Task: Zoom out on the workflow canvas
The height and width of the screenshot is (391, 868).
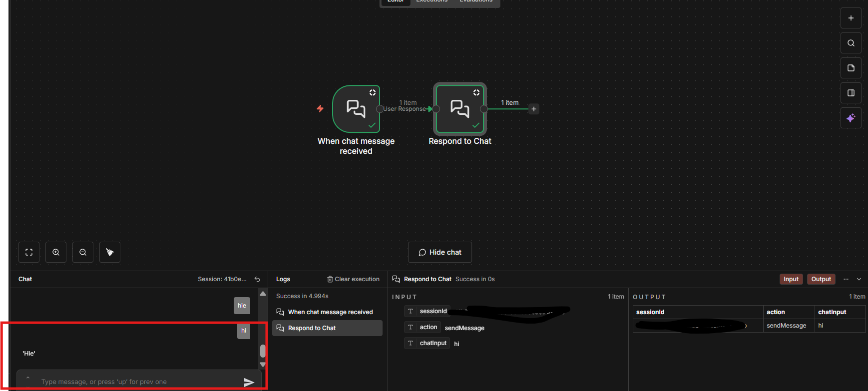Action: click(83, 252)
